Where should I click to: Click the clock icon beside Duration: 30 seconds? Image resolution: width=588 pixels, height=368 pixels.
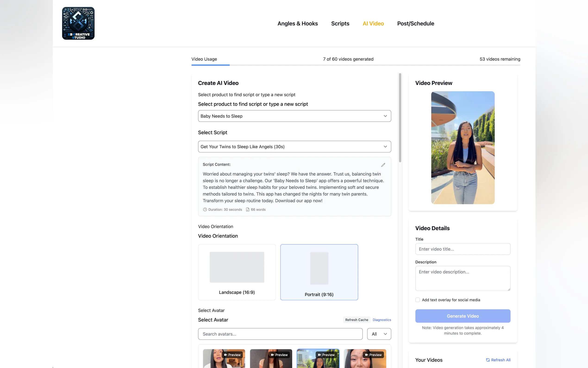pos(205,209)
